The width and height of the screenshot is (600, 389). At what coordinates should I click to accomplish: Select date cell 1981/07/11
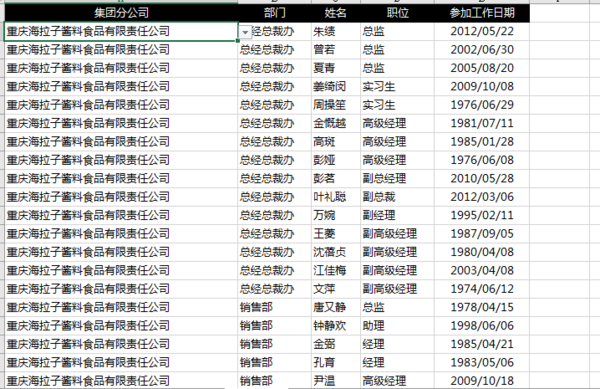pyautogui.click(x=482, y=123)
